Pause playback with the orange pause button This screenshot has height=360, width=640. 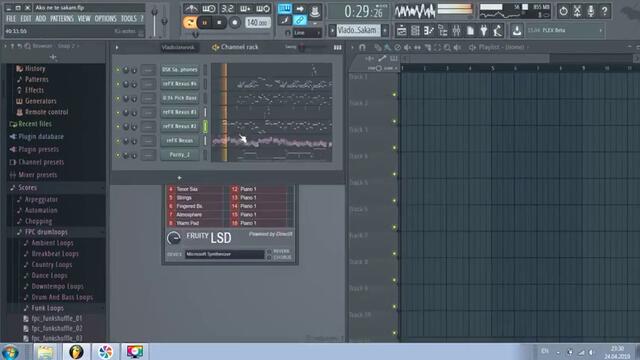coord(204,22)
